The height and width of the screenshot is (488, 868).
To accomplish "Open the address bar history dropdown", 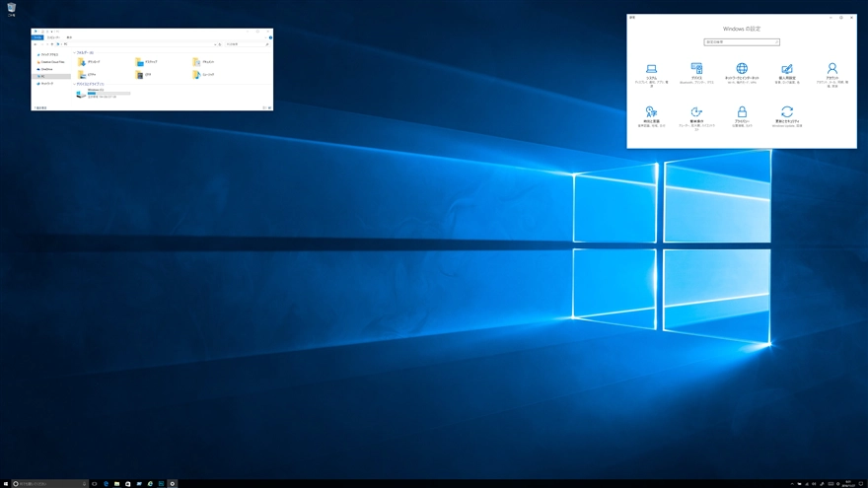I will 215,44.
